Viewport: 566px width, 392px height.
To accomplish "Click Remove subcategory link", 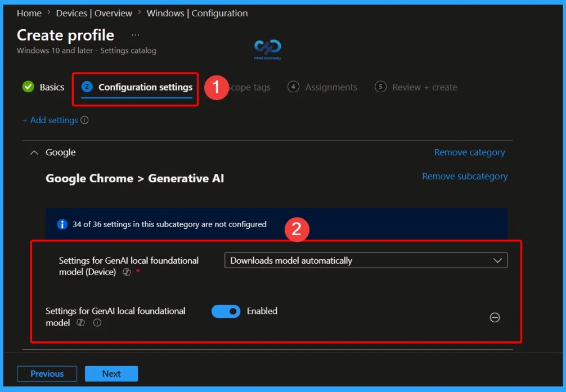I will [x=465, y=176].
